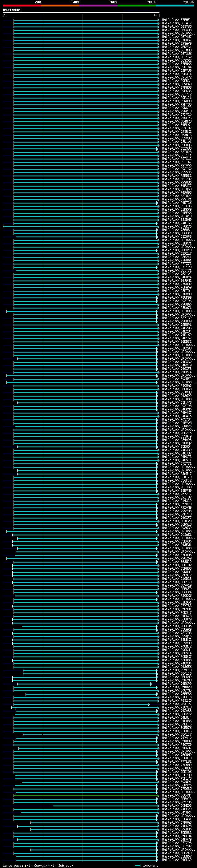This screenshot has width=197, height=868.
Task: Click the UniRef100_Q677F2 label
Action: pyautogui.click(x=176, y=94)
